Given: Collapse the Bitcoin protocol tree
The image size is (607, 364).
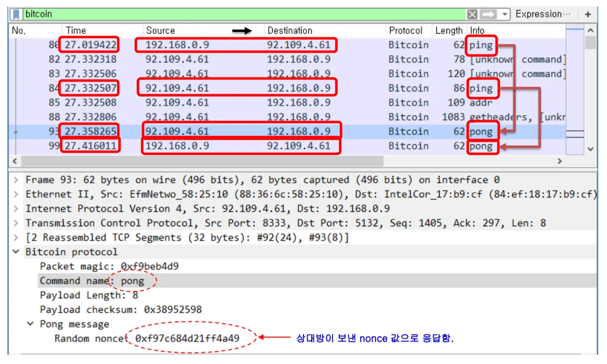Looking at the screenshot, I should 17,252.
